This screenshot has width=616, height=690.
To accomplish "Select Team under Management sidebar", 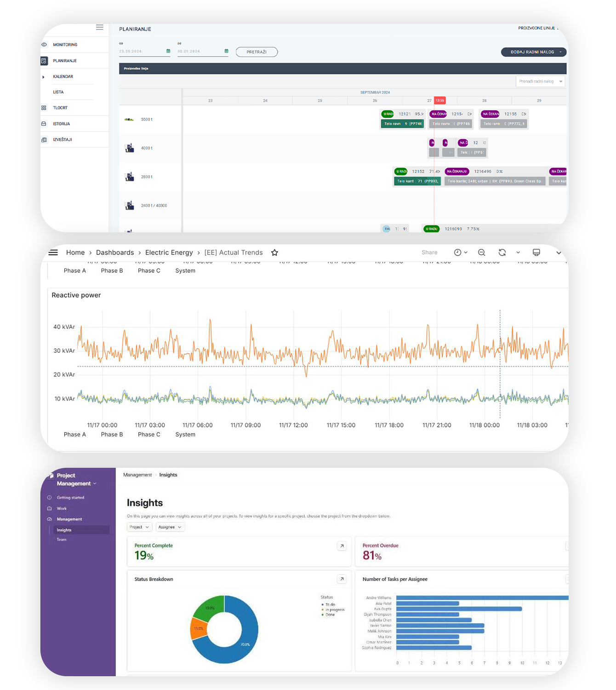I will click(x=62, y=540).
